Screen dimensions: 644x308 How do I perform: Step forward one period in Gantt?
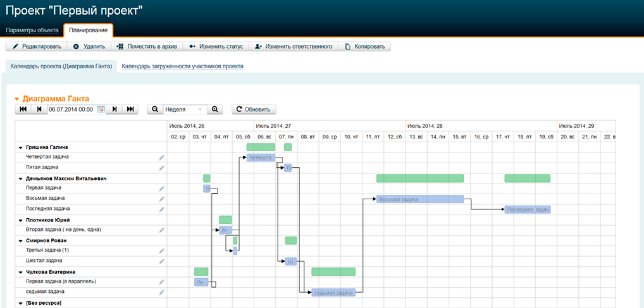115,109
